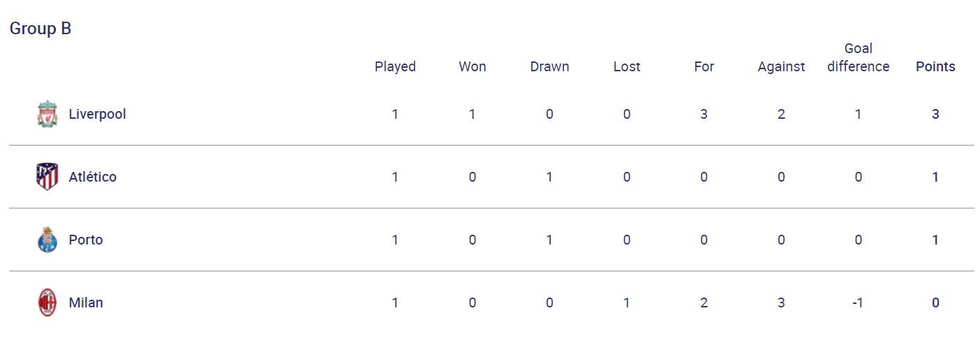
Task: Click Liverpool's points value of 3
Action: point(935,114)
